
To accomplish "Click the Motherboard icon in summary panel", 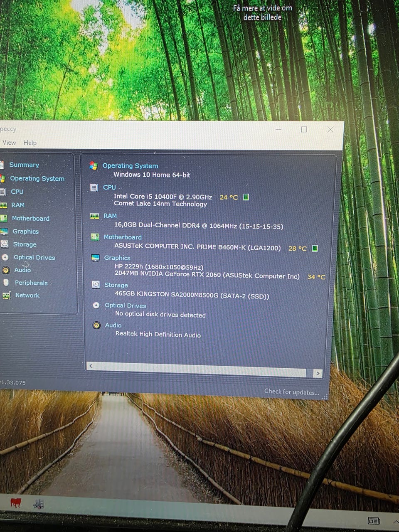I will (95, 237).
